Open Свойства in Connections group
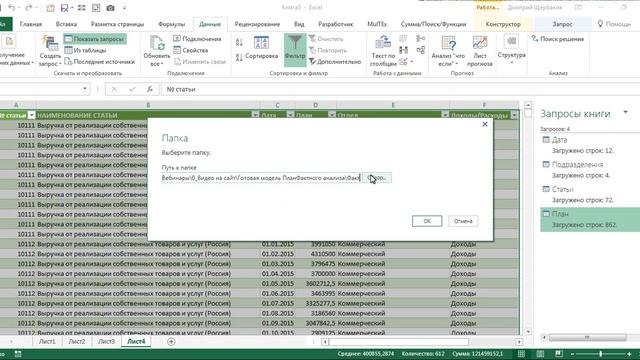This screenshot has height=360, width=640. point(191,50)
